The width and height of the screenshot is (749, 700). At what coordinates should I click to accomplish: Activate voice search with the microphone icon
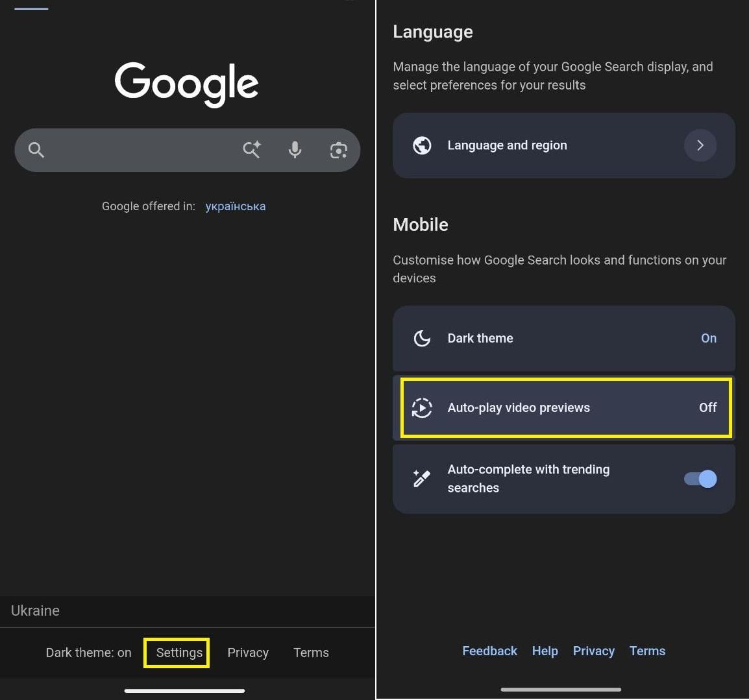295,150
